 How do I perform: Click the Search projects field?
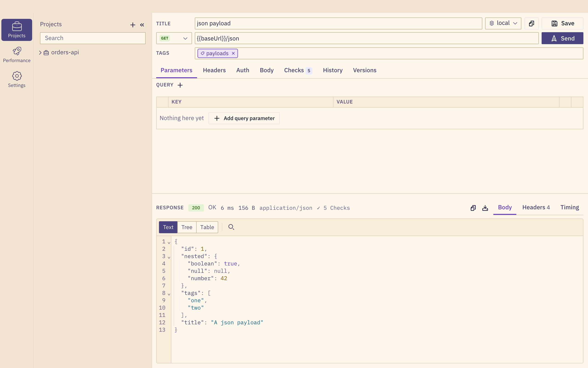tap(93, 38)
